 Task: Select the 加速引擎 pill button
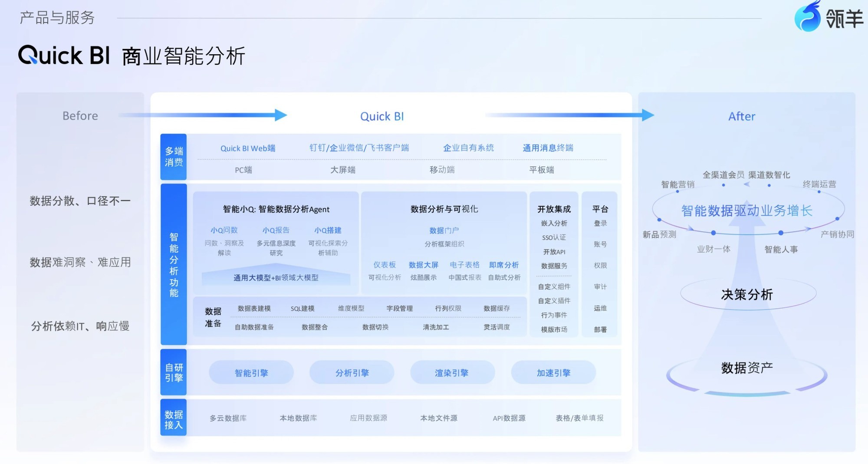point(553,372)
